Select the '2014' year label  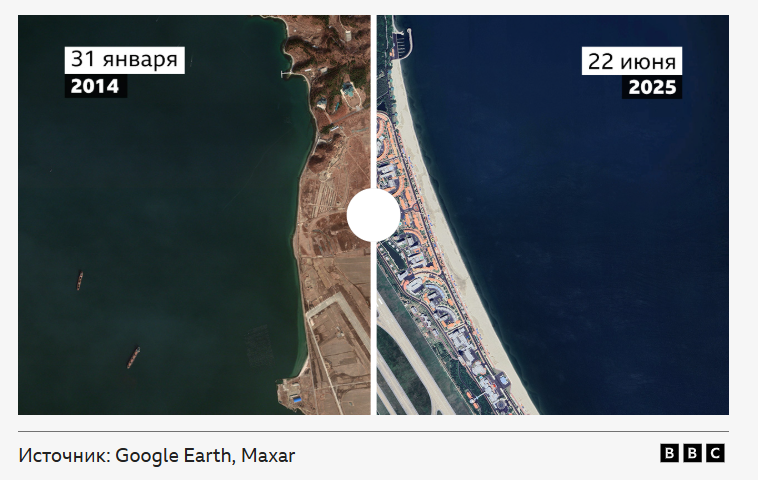pos(96,87)
